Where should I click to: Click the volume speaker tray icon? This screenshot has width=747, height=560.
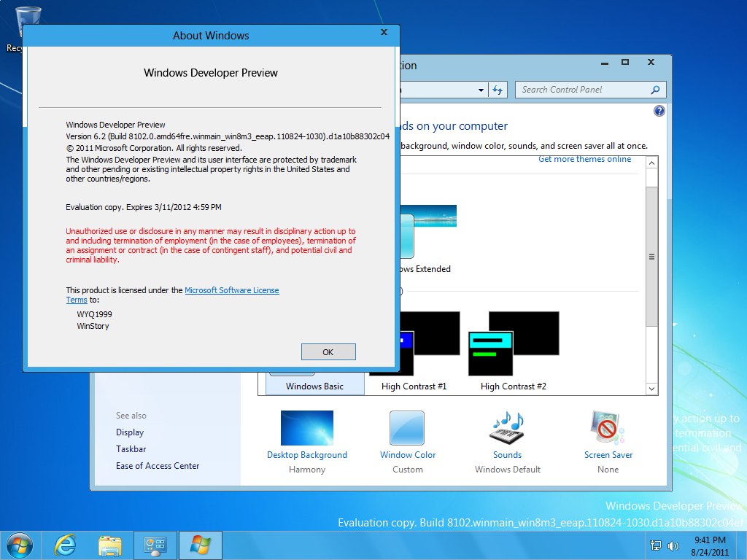coord(673,545)
